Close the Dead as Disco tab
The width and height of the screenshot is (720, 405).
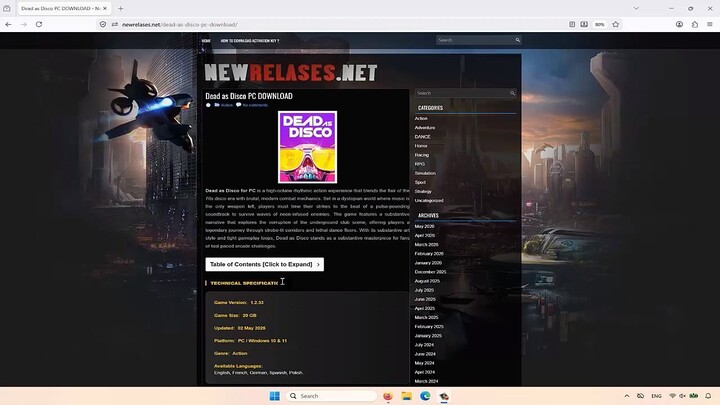pyautogui.click(x=105, y=8)
